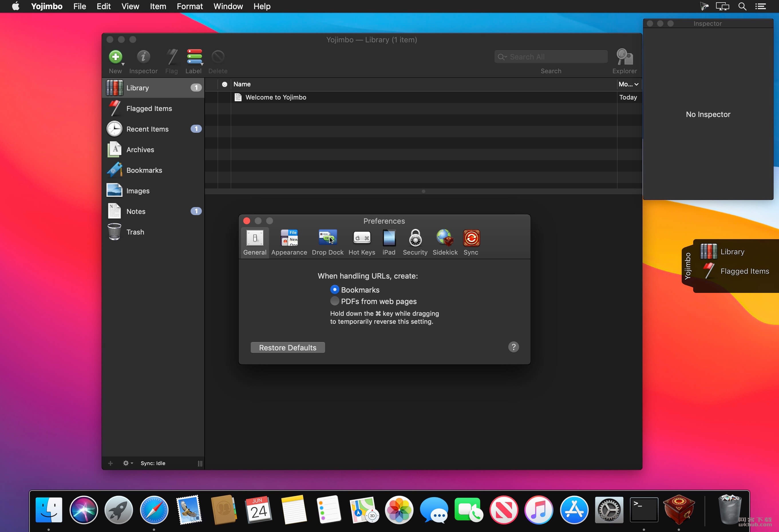This screenshot has height=532, width=779.
Task: Open Notification Center list icon
Action: 760,6
